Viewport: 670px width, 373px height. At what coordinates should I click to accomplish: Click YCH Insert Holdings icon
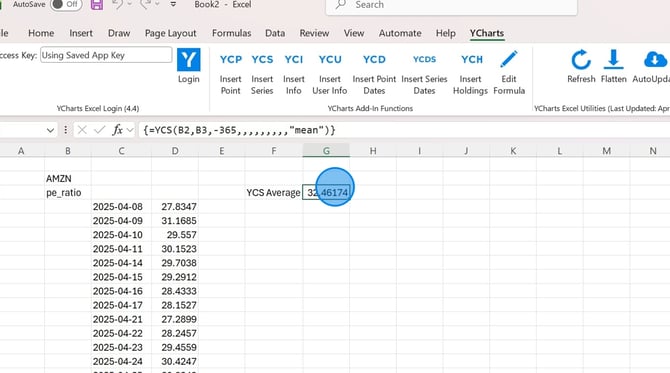click(471, 59)
